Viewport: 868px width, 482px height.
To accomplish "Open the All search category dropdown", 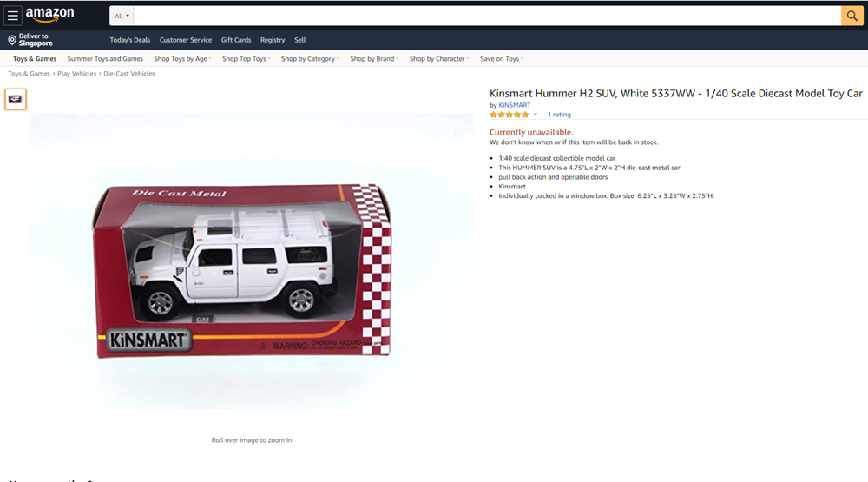I will 122,16.
